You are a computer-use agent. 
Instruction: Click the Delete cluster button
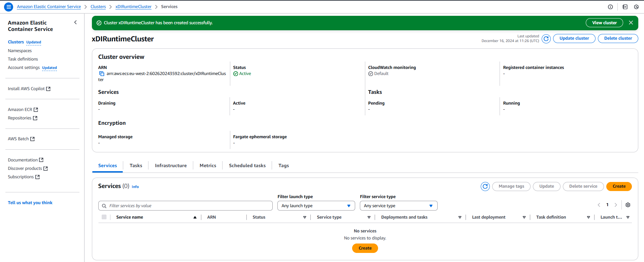tap(618, 38)
